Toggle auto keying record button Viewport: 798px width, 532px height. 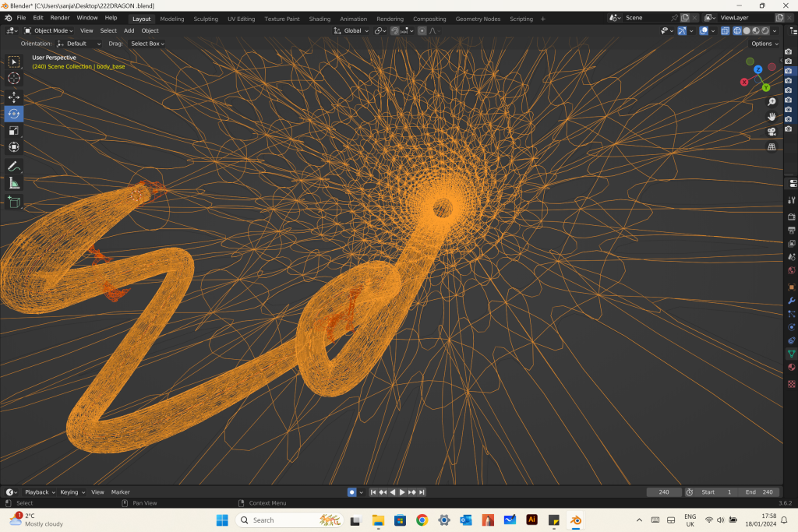point(351,492)
